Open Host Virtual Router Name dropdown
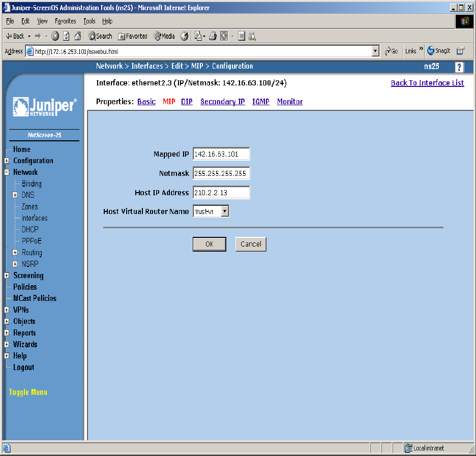Screen dimensions: 476x456 point(225,211)
